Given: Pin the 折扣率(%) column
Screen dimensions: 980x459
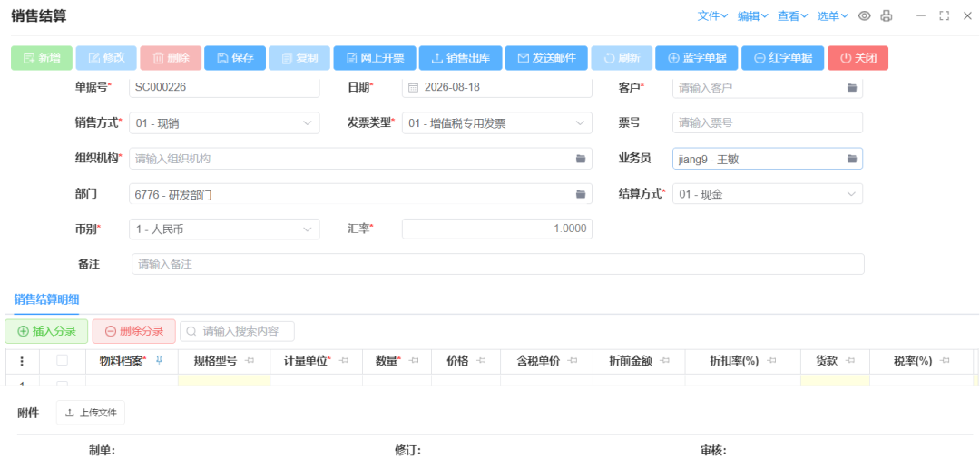Looking at the screenshot, I should point(771,360).
